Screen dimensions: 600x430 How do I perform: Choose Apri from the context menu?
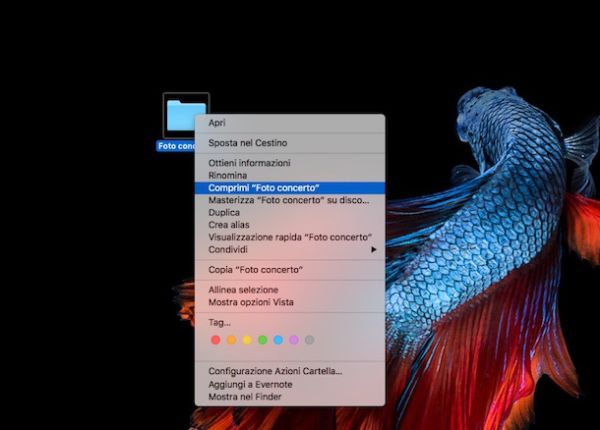[217, 123]
